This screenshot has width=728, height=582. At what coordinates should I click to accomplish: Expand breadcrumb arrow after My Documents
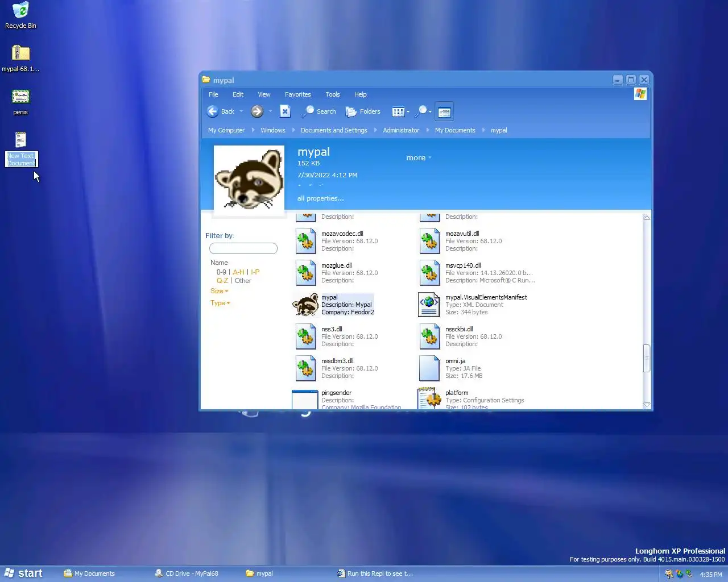[483, 130]
